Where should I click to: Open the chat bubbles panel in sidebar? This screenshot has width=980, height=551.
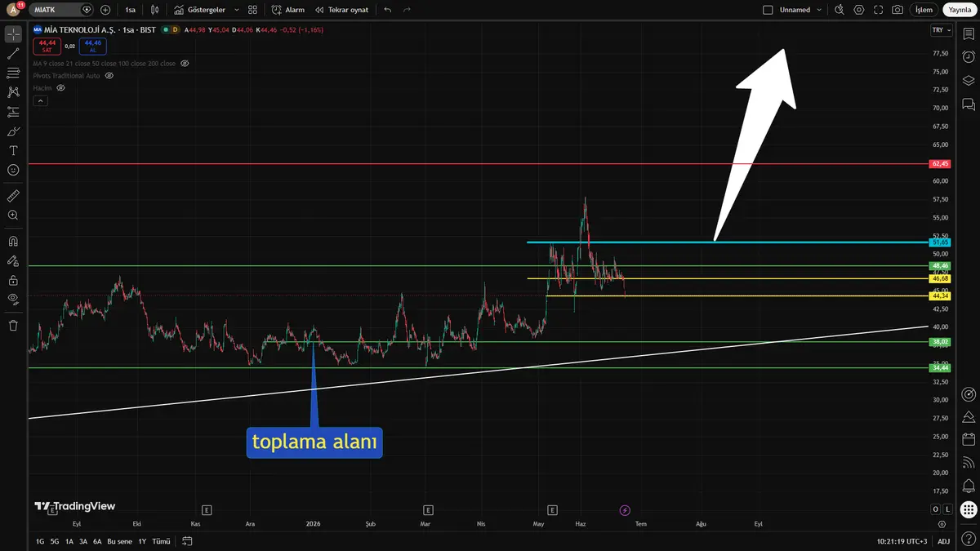tap(969, 104)
